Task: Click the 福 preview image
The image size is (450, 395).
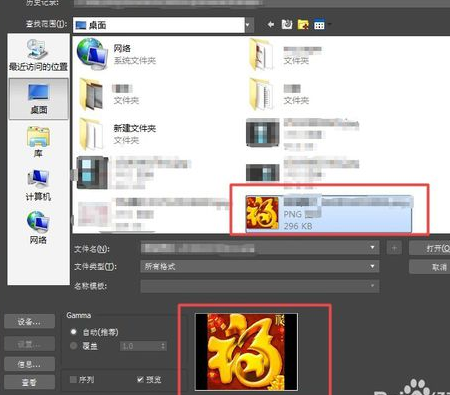Action: [246, 352]
